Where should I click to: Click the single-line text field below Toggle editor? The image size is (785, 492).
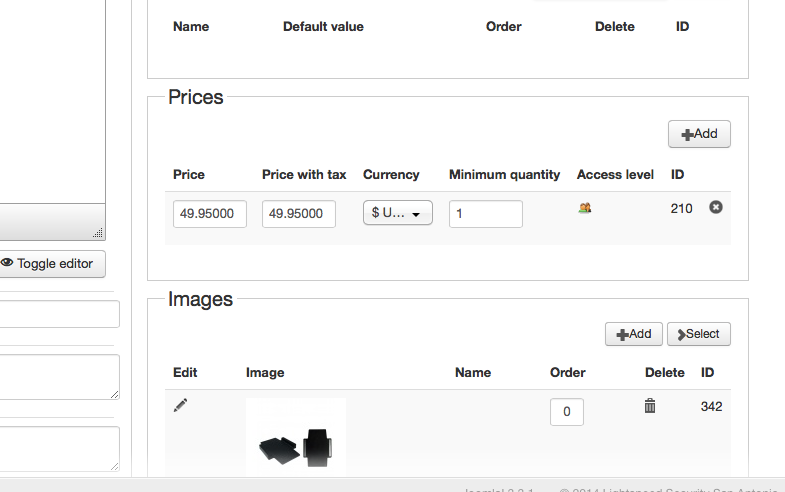(x=60, y=314)
